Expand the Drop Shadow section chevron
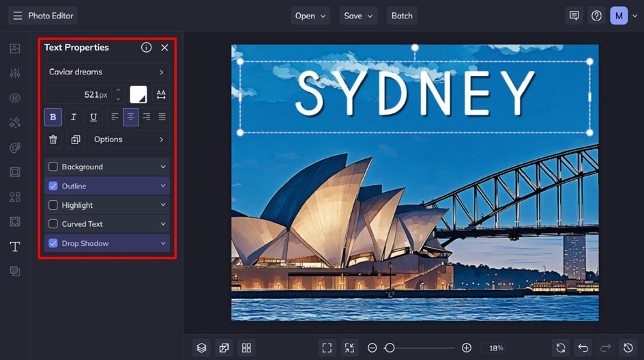 pyautogui.click(x=163, y=243)
